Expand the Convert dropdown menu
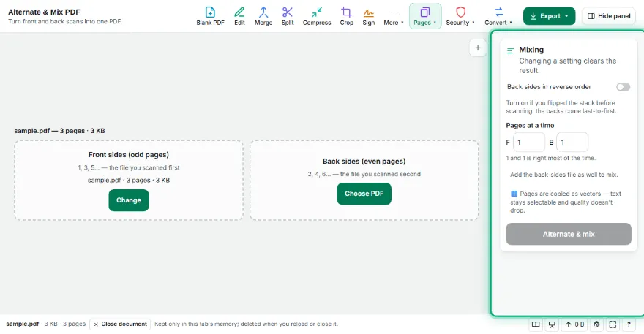Viewport: 644px width, 334px height. click(498, 16)
